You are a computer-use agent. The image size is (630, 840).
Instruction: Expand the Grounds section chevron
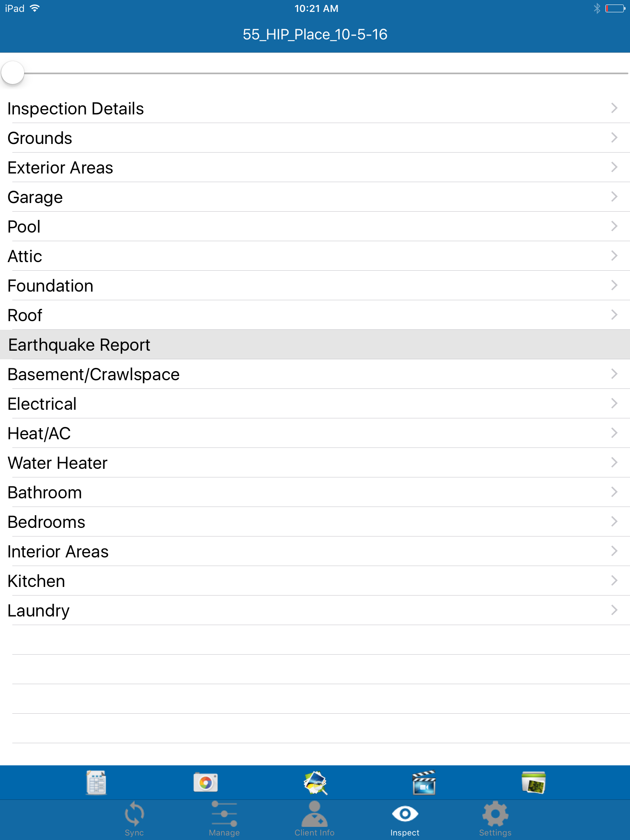click(x=614, y=138)
